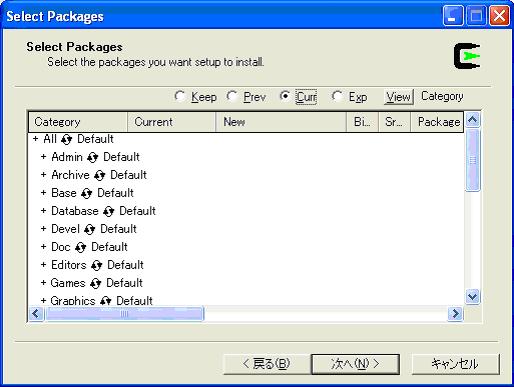Expand the Devel category
Image resolution: width=514 pixels, height=387 pixels.
click(43, 229)
